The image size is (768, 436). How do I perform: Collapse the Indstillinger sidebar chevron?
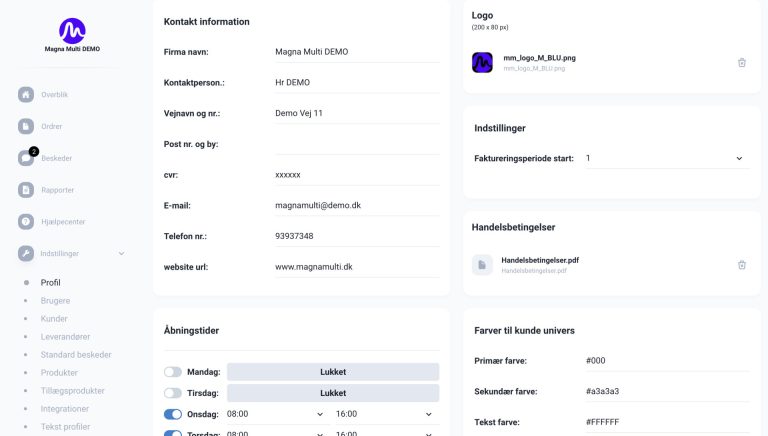point(121,253)
